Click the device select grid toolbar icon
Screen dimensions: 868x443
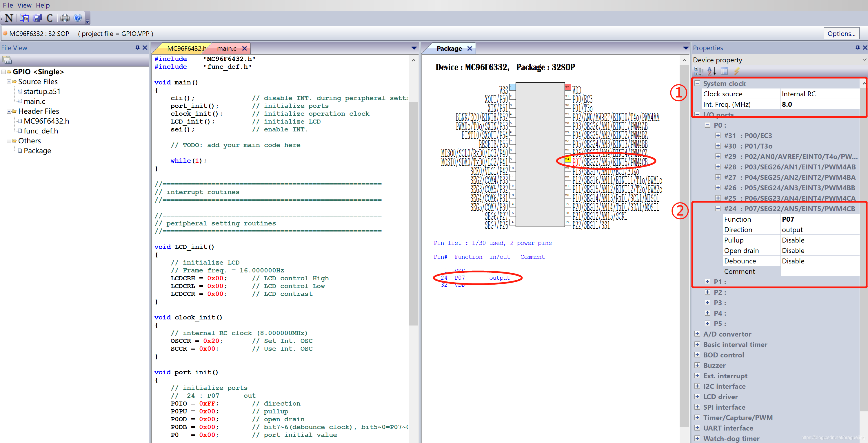coord(24,18)
